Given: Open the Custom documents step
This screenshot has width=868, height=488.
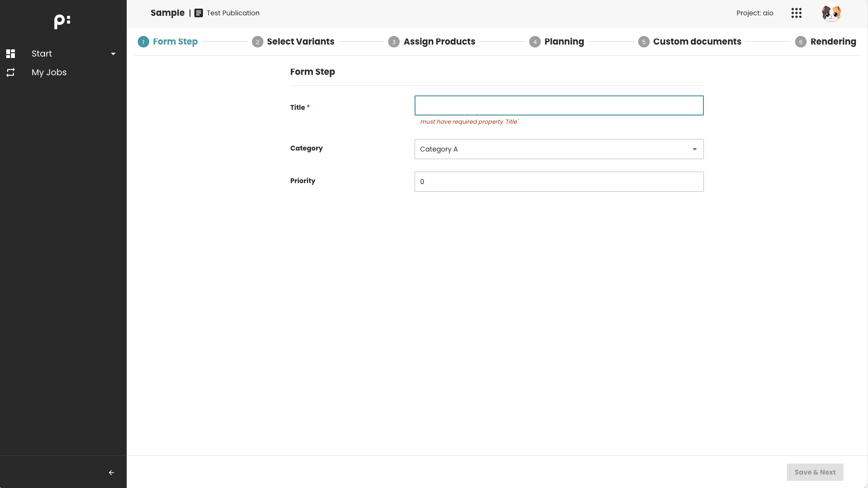Looking at the screenshot, I should click(697, 42).
